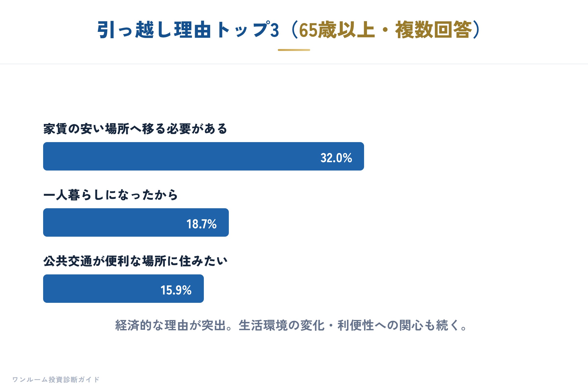This screenshot has width=588, height=392.
Task: Click the 32.0% bar value label
Action: pos(336,158)
